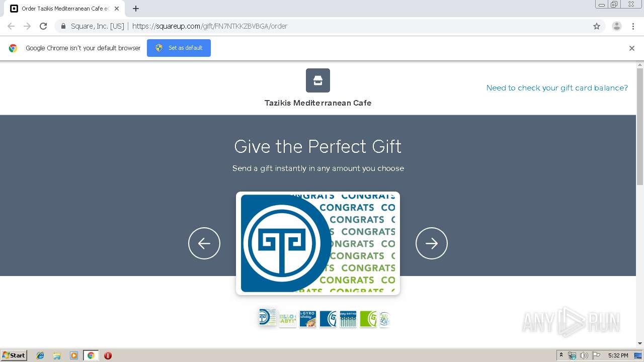The height and width of the screenshot is (362, 644).
Task: Open the volume speaker tray icon
Action: pyautogui.click(x=584, y=355)
